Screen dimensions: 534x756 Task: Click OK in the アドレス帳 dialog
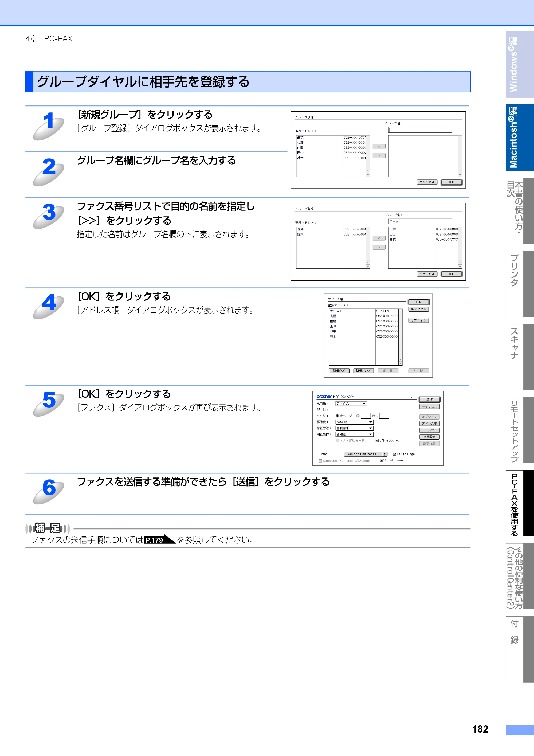pyautogui.click(x=418, y=302)
